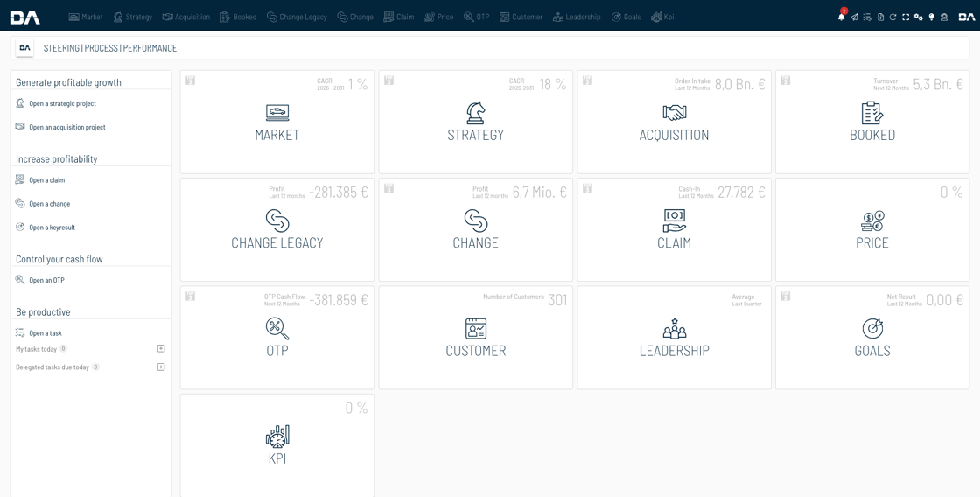The image size is (980, 497).
Task: Go to Change in top navigation
Action: (355, 17)
